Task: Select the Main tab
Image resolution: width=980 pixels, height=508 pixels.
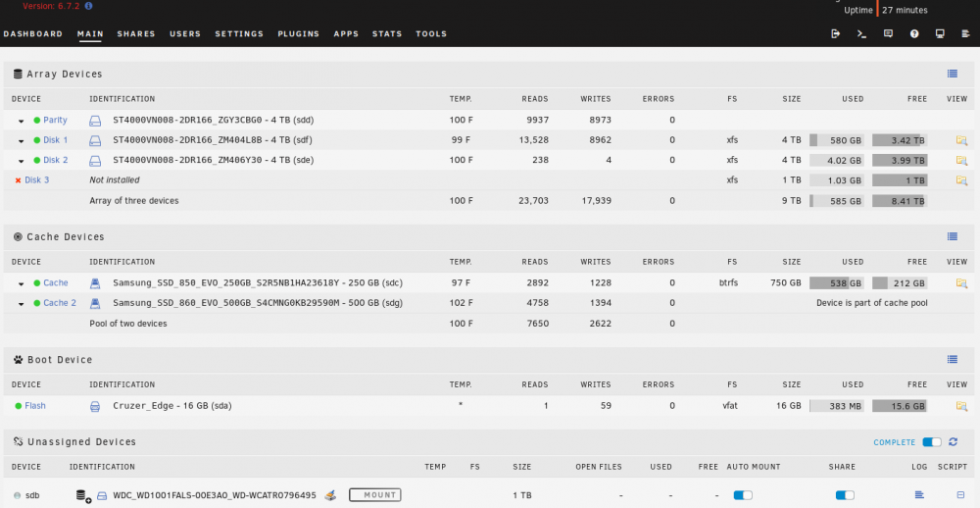Action: (x=90, y=33)
